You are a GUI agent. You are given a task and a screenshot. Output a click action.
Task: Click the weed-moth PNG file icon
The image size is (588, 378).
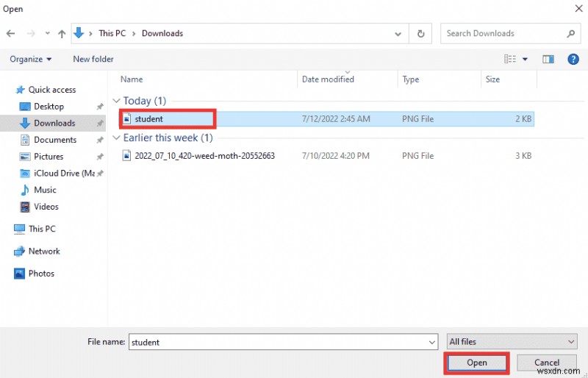(x=127, y=156)
